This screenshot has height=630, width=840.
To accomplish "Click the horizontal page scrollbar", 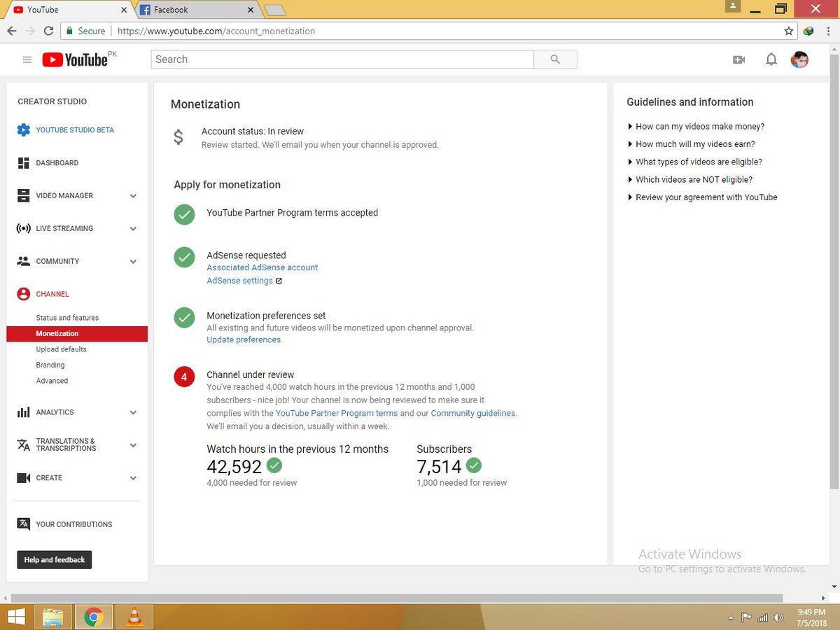I will tap(395, 598).
